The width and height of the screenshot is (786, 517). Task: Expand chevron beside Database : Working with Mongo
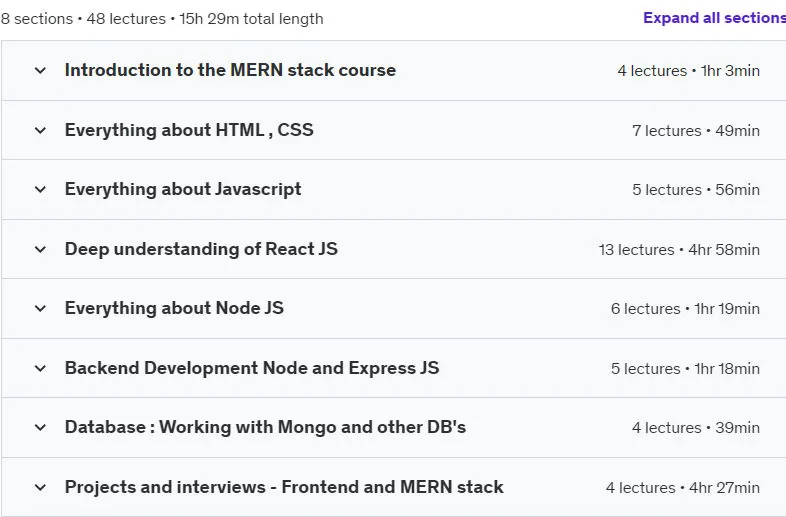40,428
